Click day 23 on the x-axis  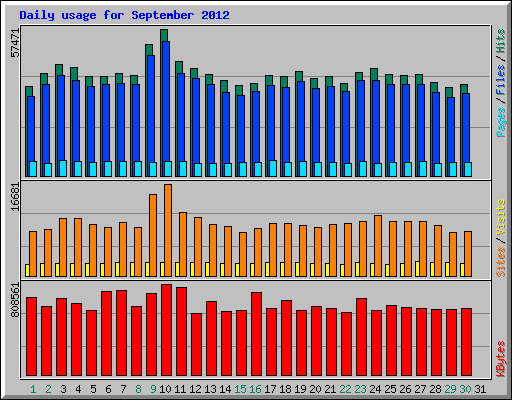point(360,389)
